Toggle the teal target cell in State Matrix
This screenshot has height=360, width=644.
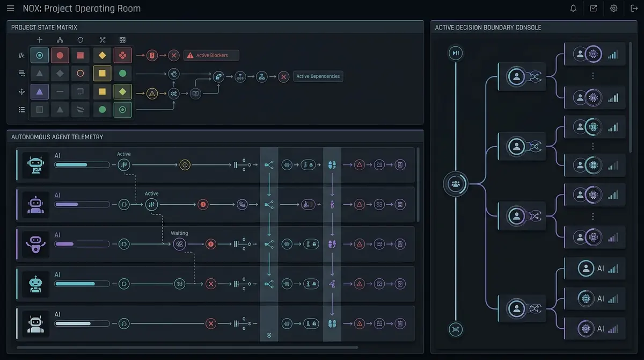click(x=39, y=55)
